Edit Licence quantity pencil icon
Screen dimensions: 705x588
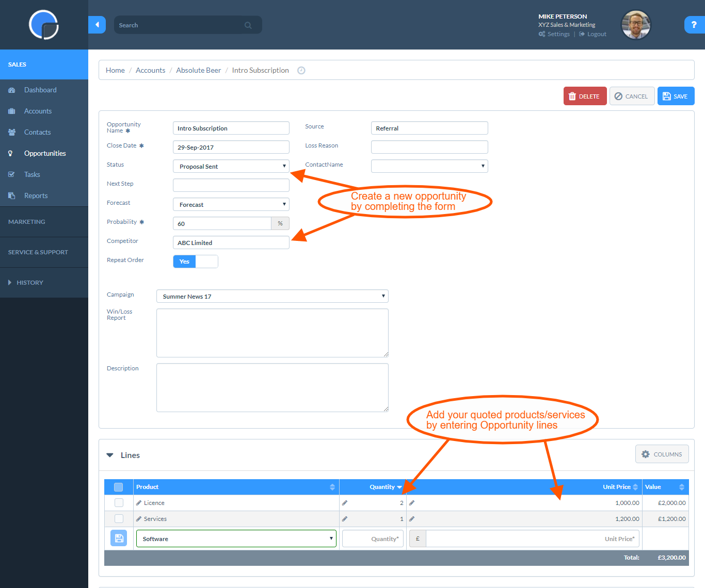(x=345, y=503)
